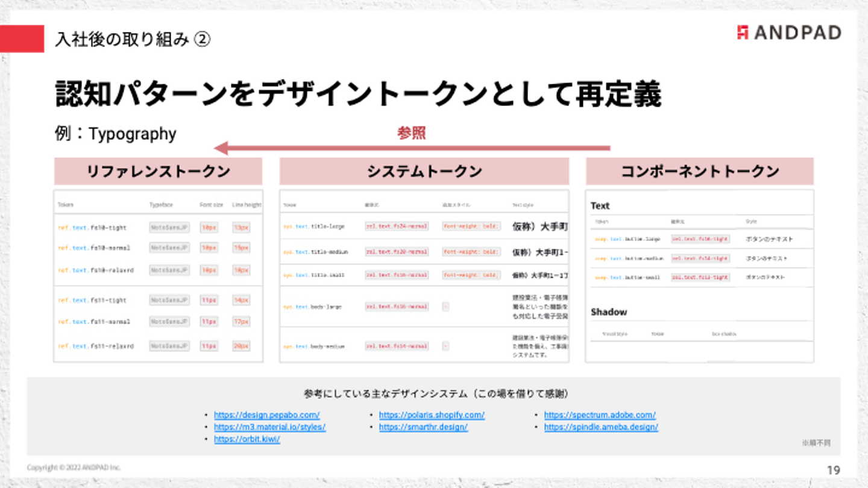Select the sys.text.title-small token

click(314, 275)
